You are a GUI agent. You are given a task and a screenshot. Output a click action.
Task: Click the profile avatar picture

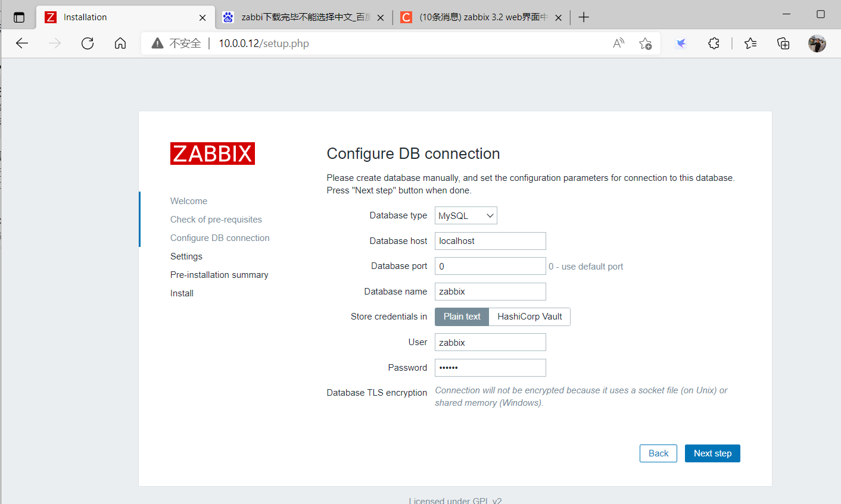(817, 43)
